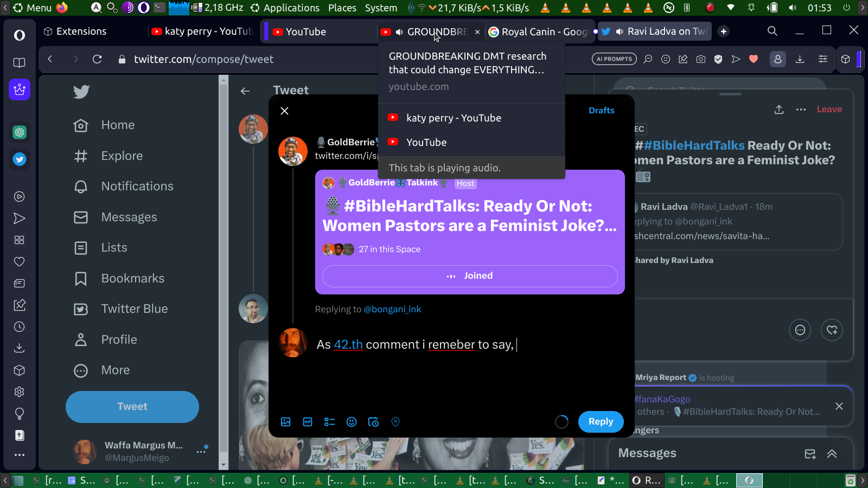The width and height of the screenshot is (868, 488).
Task: Click the vertical scrollbar beside Twitter navigation
Action: 224,272
